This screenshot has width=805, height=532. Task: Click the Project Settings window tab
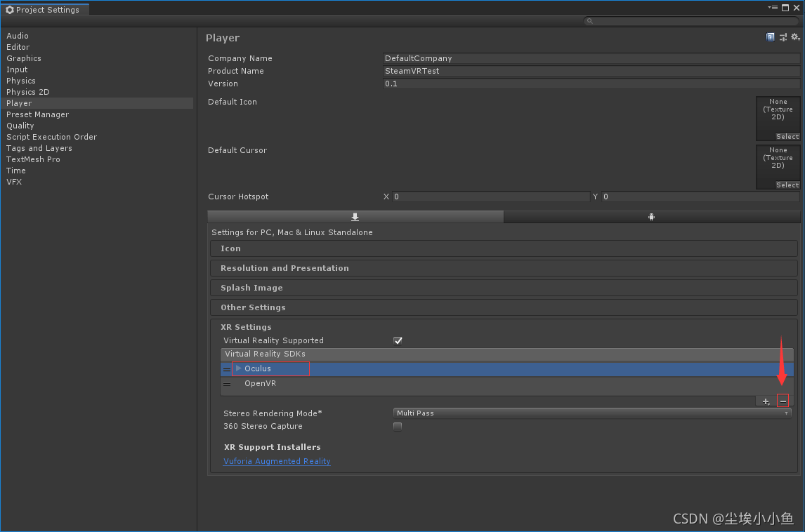click(x=45, y=9)
